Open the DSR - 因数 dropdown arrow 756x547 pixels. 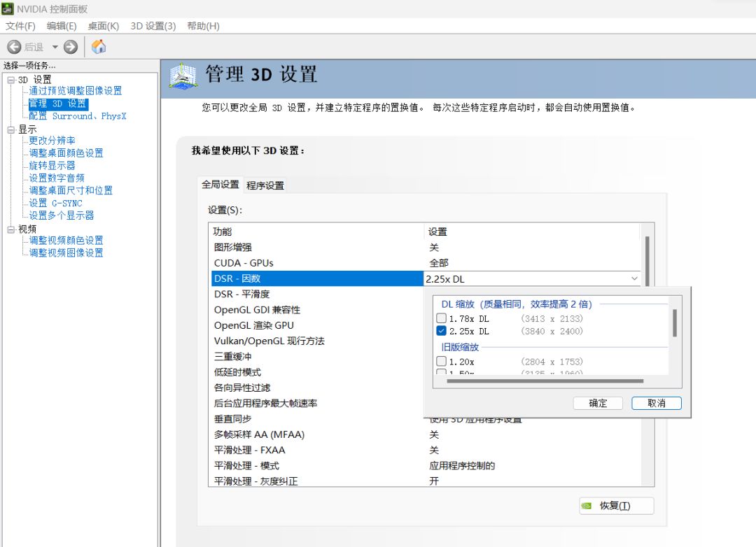[634, 278]
